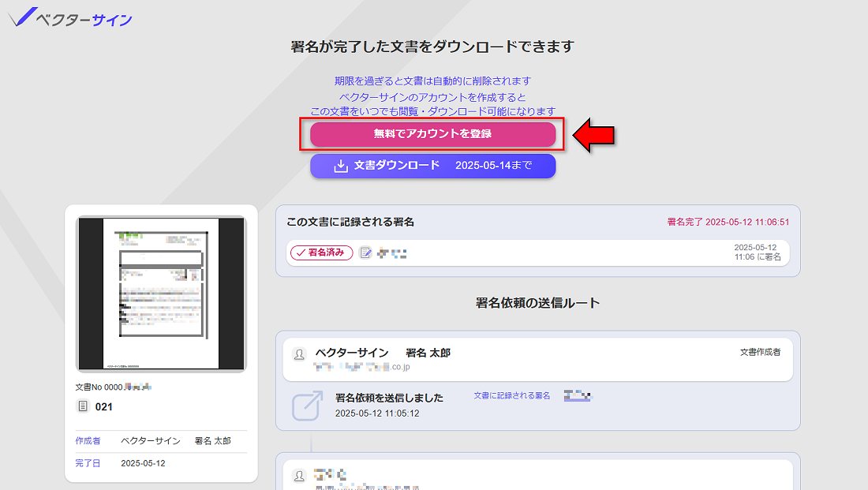Click the 2025-05-12 11:05:12 timestamp

[x=377, y=413]
